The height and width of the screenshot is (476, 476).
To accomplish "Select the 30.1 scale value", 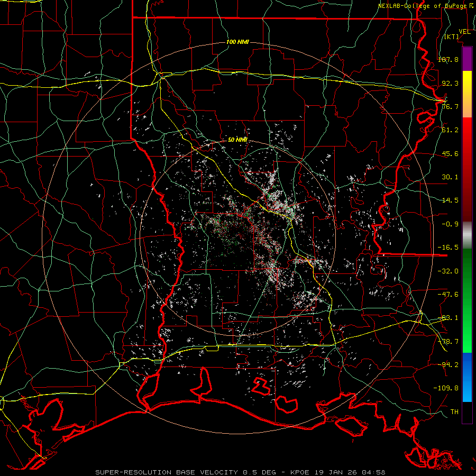I will point(450,177).
